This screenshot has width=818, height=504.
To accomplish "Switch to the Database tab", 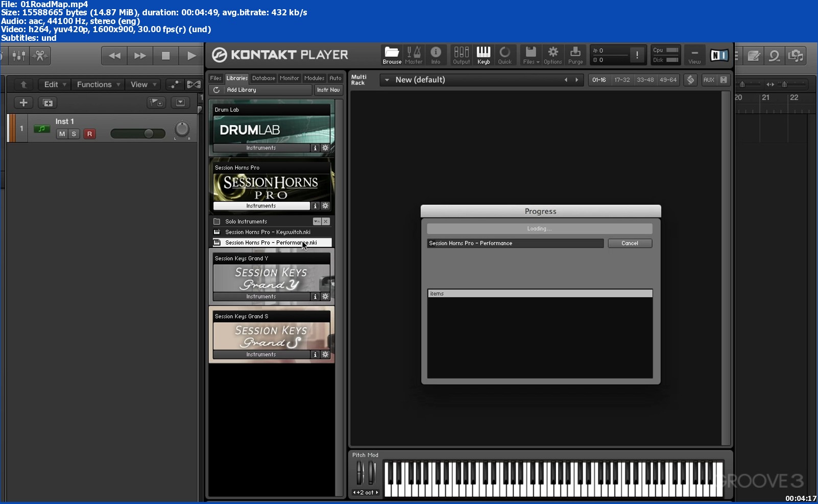I will tap(263, 78).
